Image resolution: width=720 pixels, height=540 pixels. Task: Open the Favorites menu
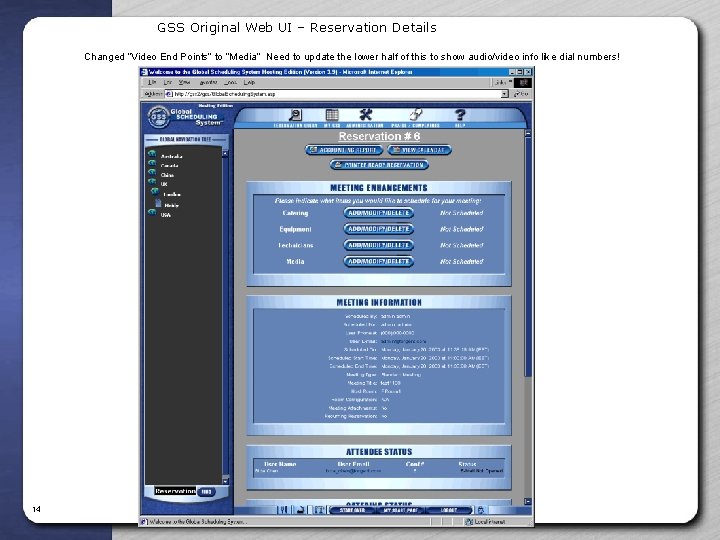(x=208, y=83)
